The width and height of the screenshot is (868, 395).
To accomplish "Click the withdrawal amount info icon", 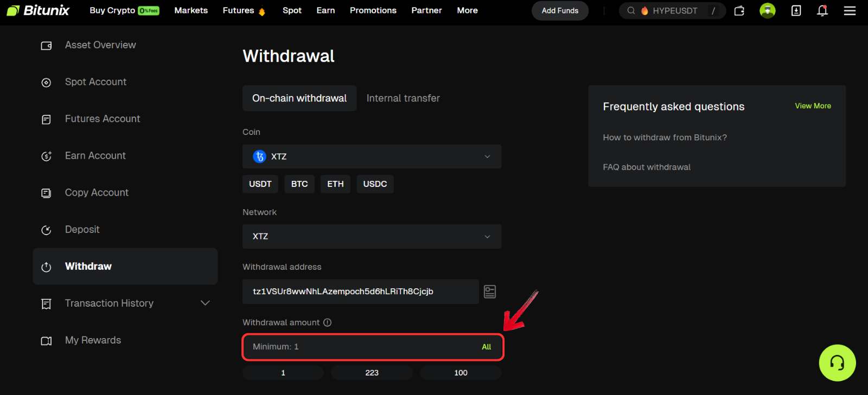I will [x=327, y=322].
